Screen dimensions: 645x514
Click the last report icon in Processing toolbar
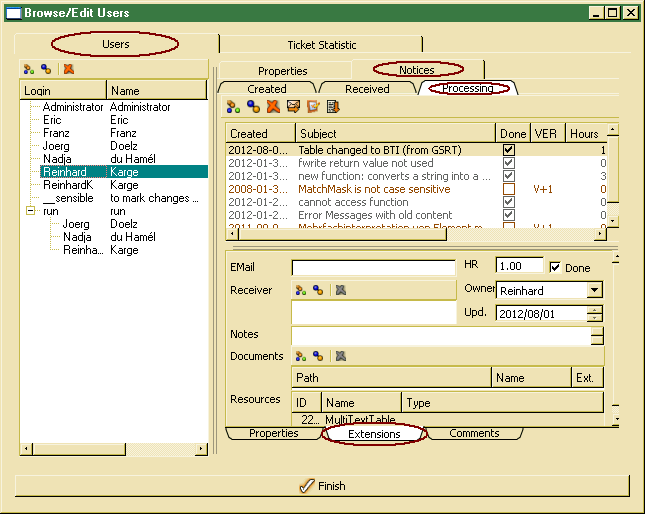point(333,107)
